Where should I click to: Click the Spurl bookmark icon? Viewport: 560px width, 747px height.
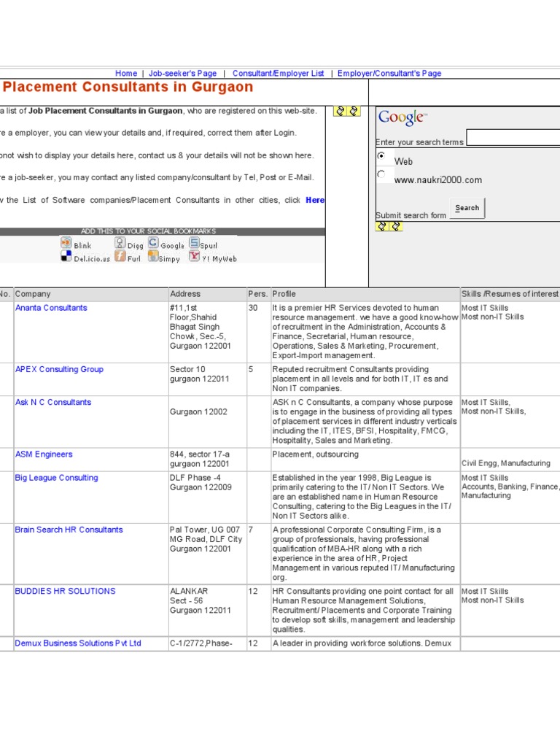coord(194,244)
